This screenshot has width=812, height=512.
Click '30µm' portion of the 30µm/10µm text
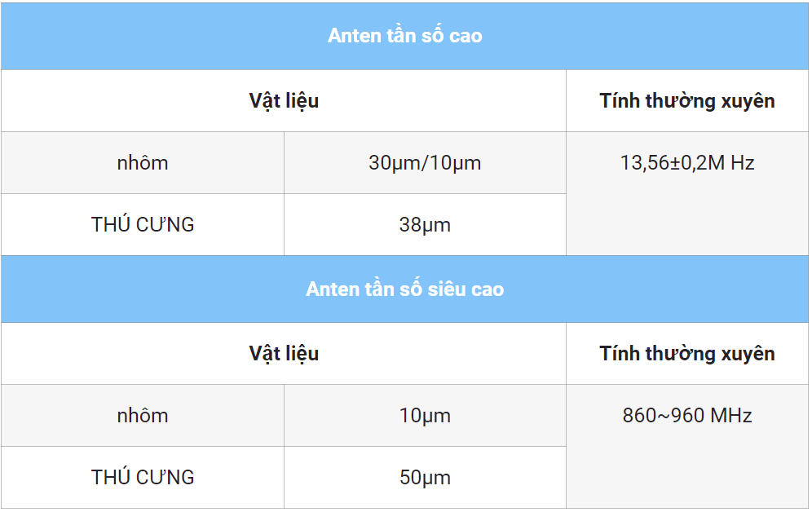pos(394,163)
